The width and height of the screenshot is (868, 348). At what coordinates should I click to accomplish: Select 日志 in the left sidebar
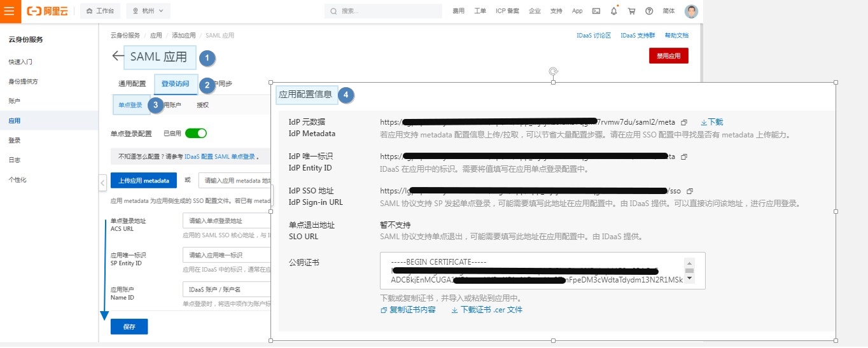coord(14,160)
